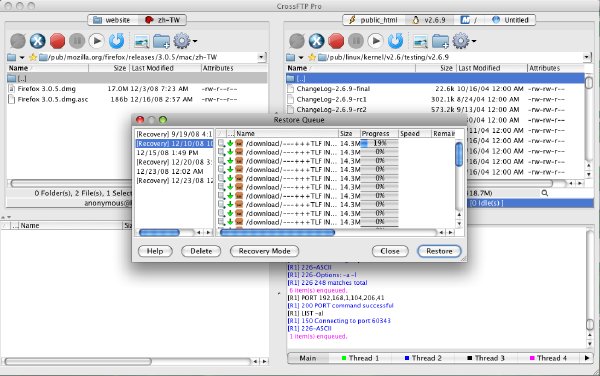Click the red stop button in left toolbar
The width and height of the screenshot is (600, 376).
tap(57, 41)
